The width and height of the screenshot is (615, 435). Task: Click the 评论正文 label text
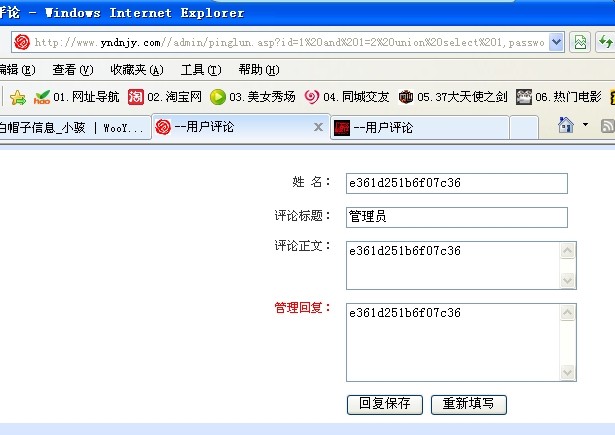[302, 246]
